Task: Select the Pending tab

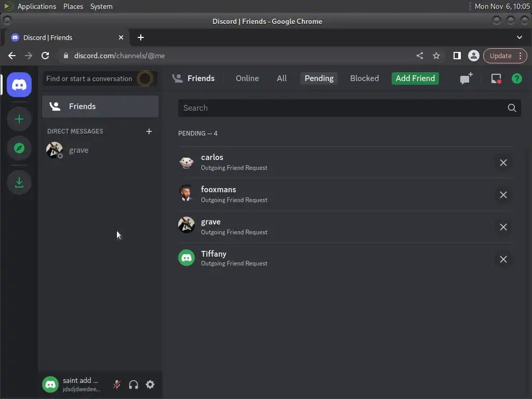Action: click(319, 78)
